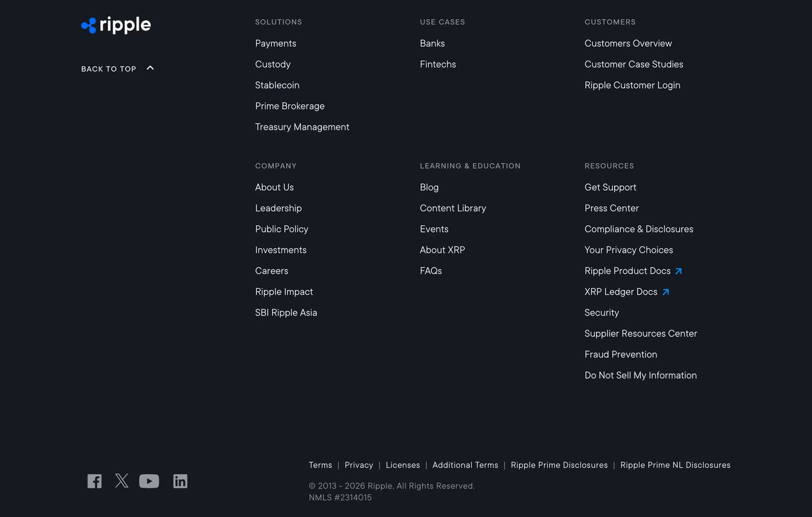Click the BACK TO TOP text
The width and height of the screenshot is (812, 517).
click(x=108, y=68)
